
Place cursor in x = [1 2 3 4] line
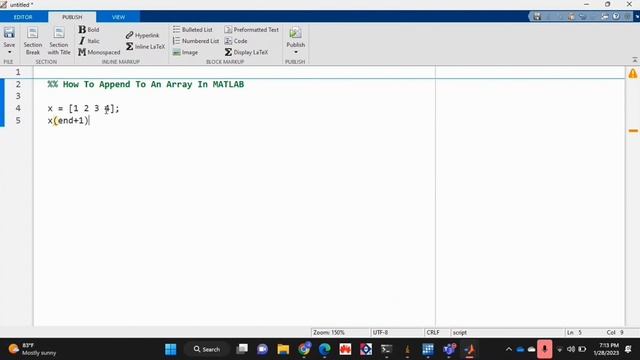tap(83, 109)
